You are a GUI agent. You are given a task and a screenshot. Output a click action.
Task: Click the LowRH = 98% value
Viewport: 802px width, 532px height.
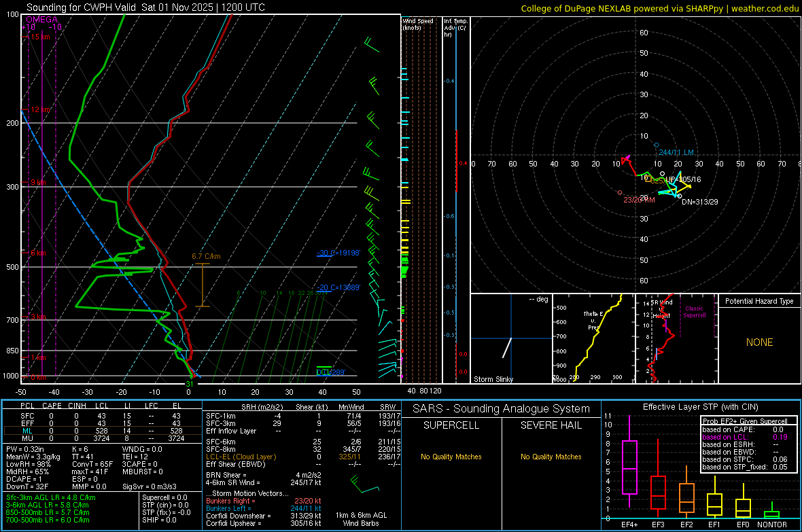tap(29, 464)
